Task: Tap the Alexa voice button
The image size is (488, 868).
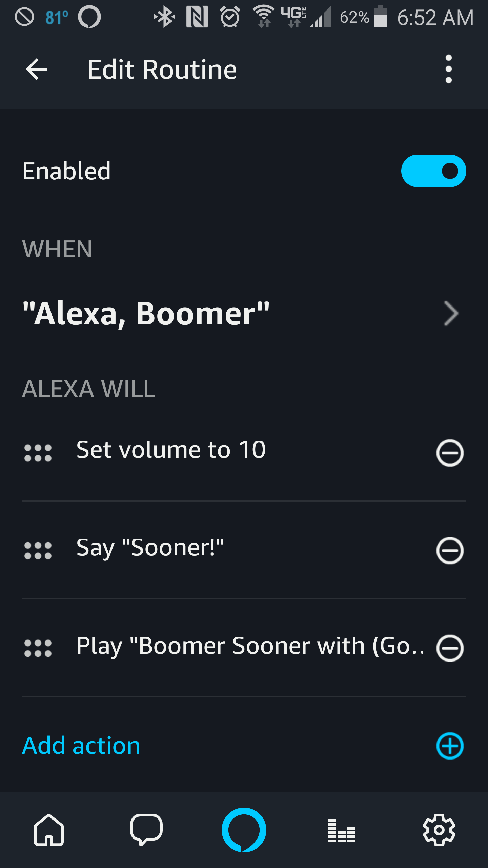Action: [x=244, y=830]
